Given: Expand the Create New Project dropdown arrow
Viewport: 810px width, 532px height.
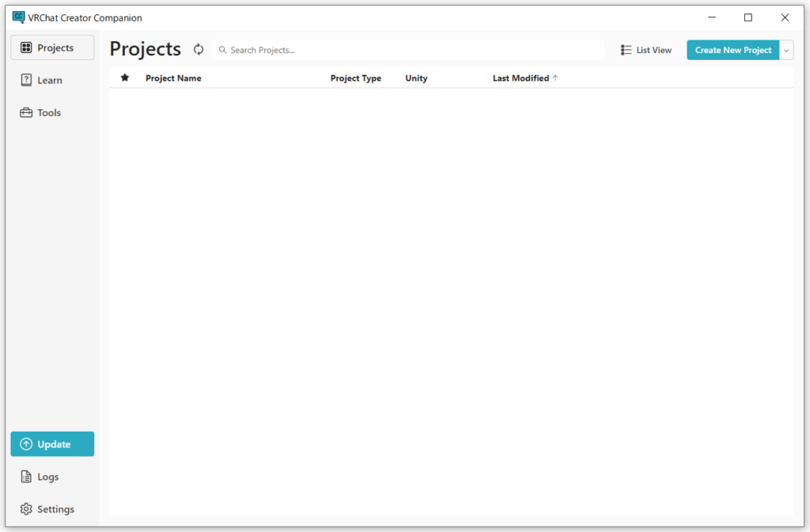Looking at the screenshot, I should [x=786, y=50].
